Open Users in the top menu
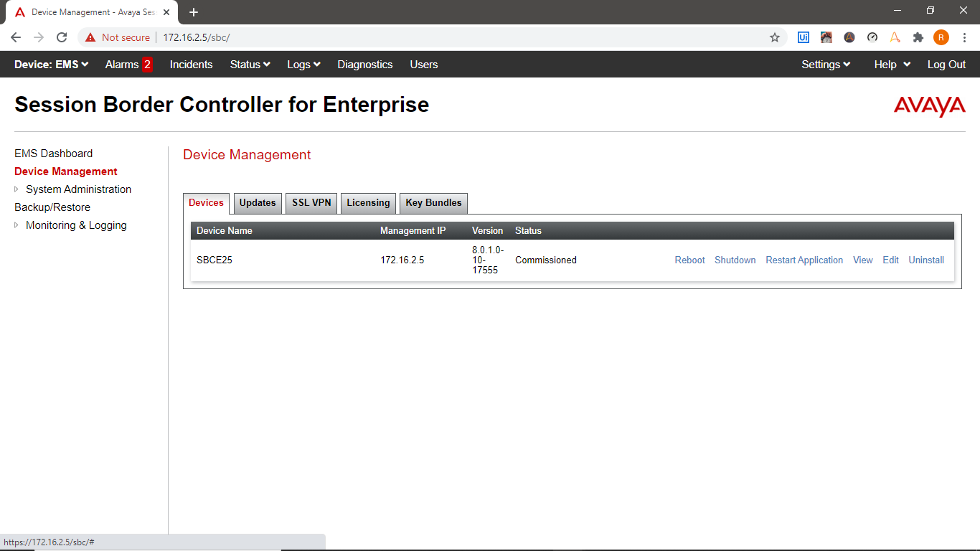This screenshot has height=551, width=980. click(424, 65)
